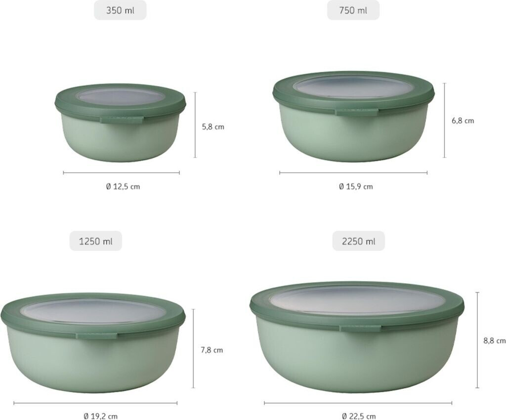The image size is (506, 420).
Task: Click the 750 ml bowl image
Action: tap(354, 117)
